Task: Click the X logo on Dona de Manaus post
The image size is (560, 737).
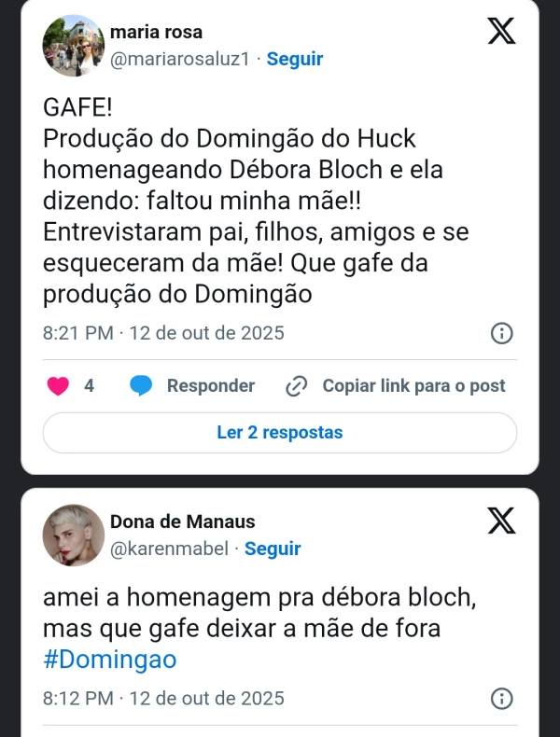Action: point(501,521)
